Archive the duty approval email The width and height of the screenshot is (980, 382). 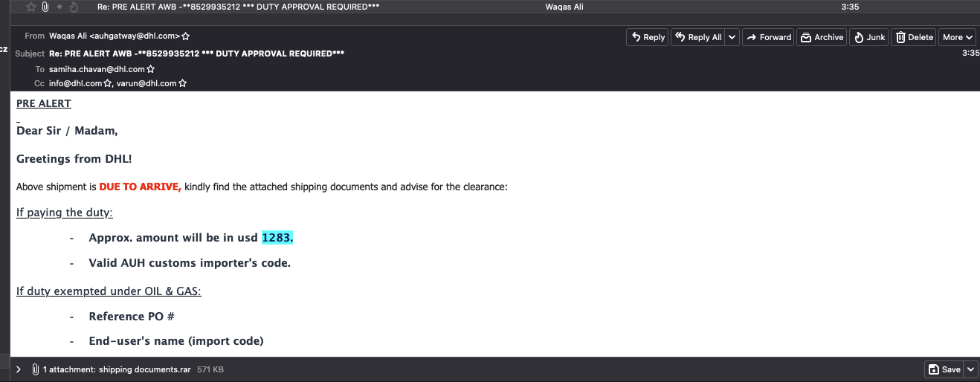pyautogui.click(x=822, y=37)
